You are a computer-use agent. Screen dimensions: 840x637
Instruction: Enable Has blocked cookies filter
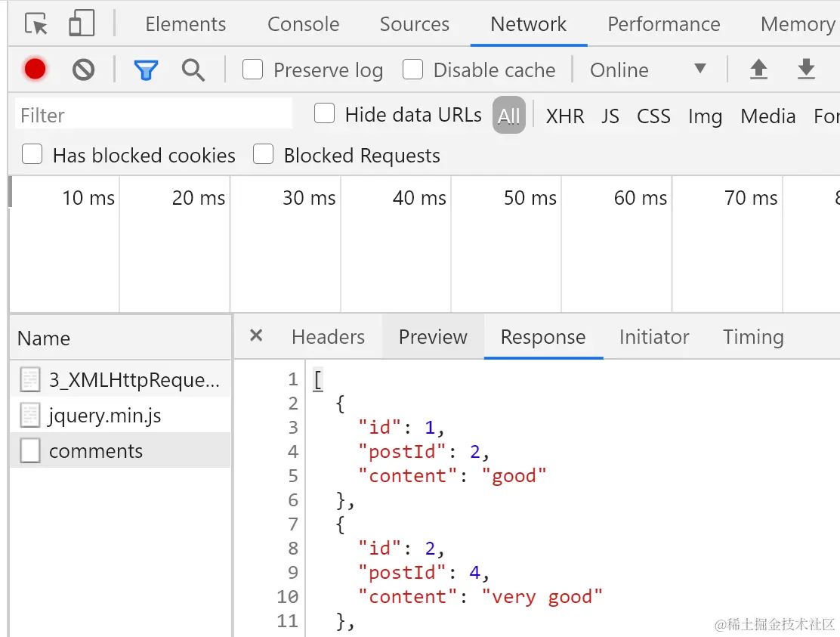[x=32, y=155]
